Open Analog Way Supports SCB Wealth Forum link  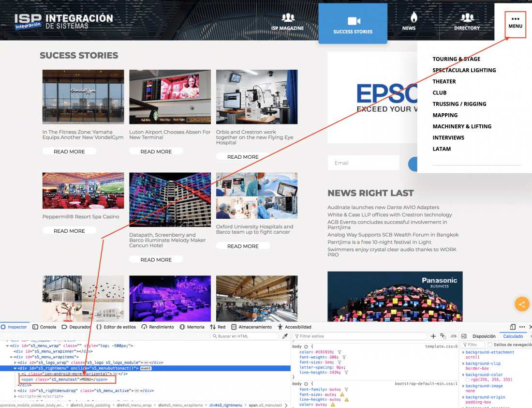[x=393, y=235]
